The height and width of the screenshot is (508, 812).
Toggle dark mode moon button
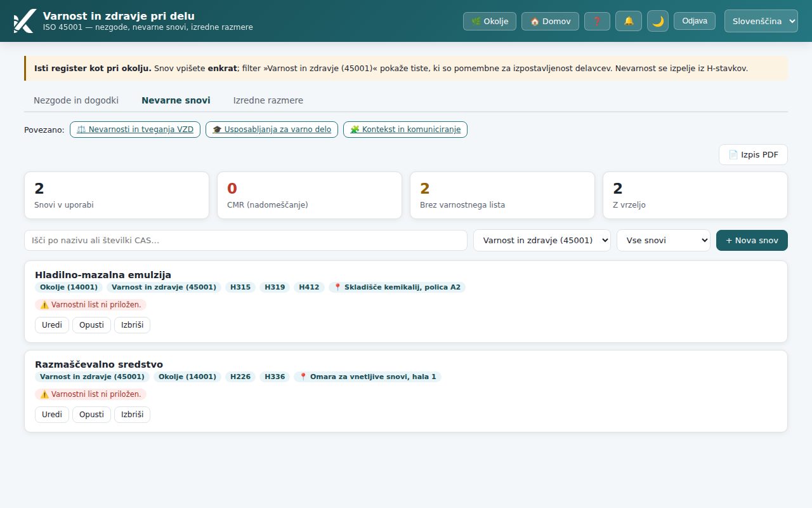coord(658,21)
